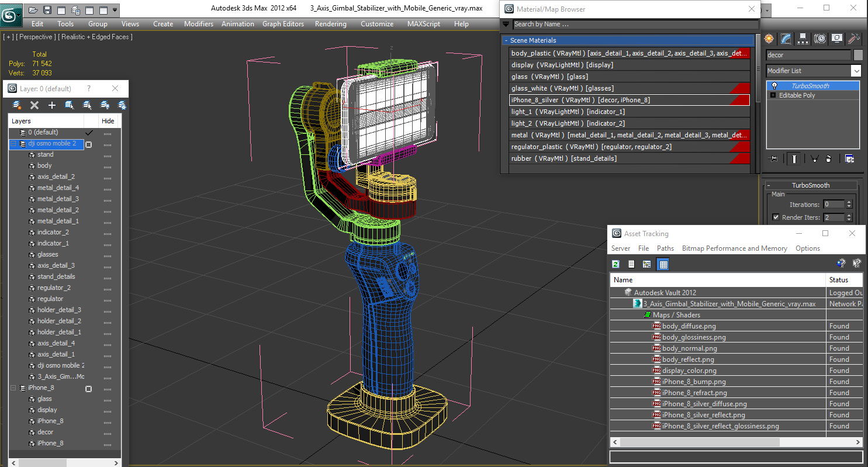The height and width of the screenshot is (467, 868).
Task: Click the Asset Tracking help globe icon
Action: 841,264
